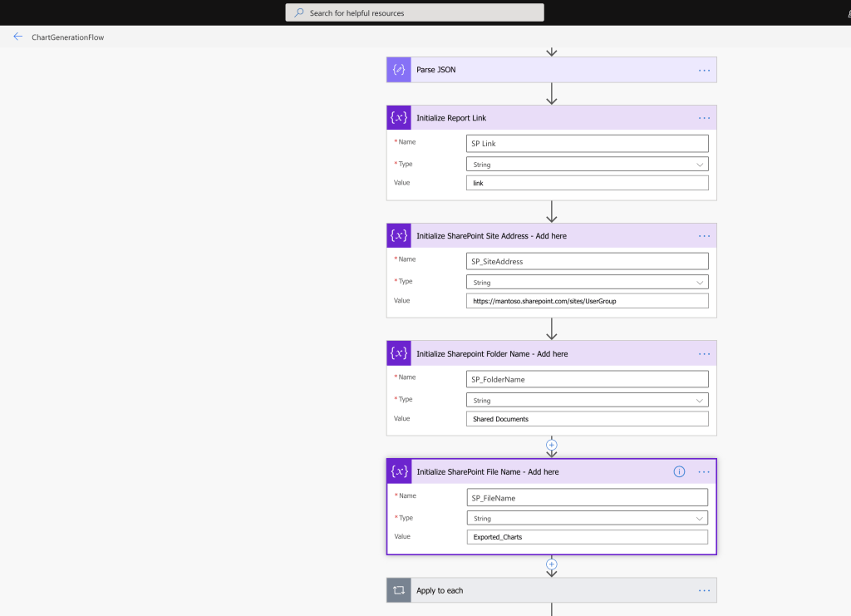
Task: Click the SP_FileName name input field
Action: [587, 497]
